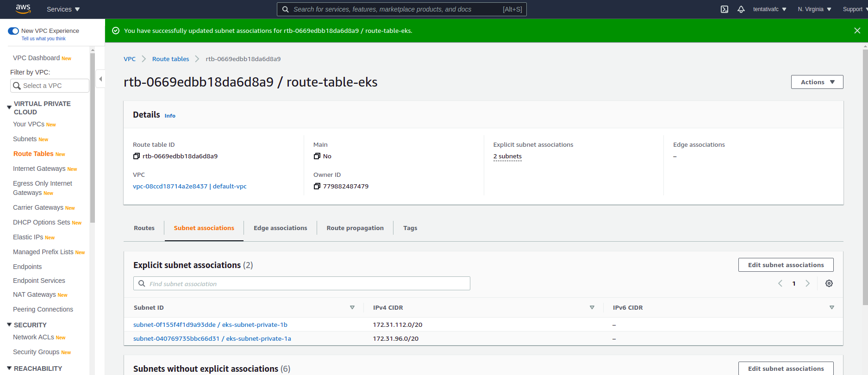Open the AWS home logo

pyautogui.click(x=23, y=9)
